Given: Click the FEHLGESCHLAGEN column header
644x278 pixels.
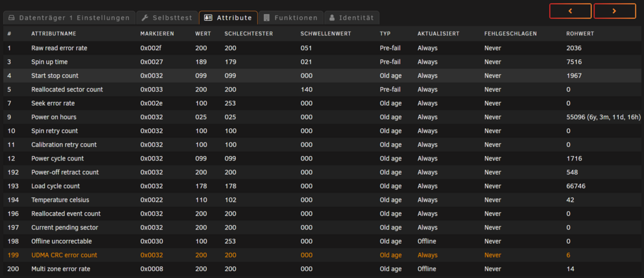Looking at the screenshot, I should point(511,34).
